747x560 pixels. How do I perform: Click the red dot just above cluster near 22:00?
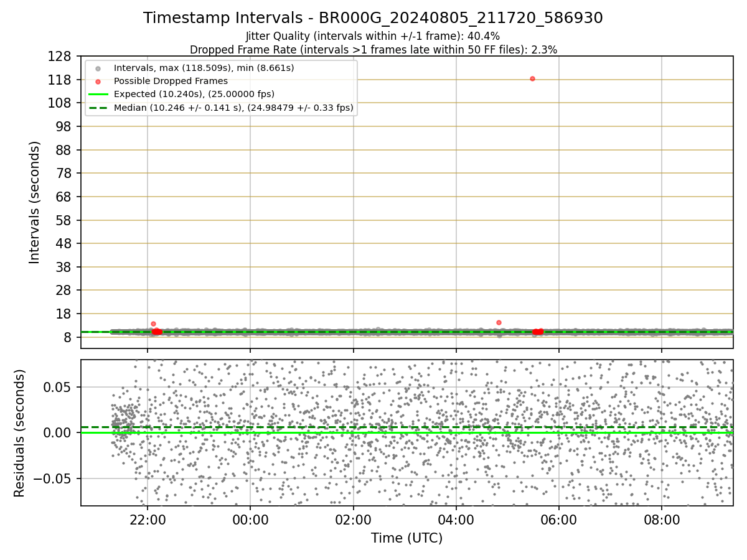(x=153, y=324)
